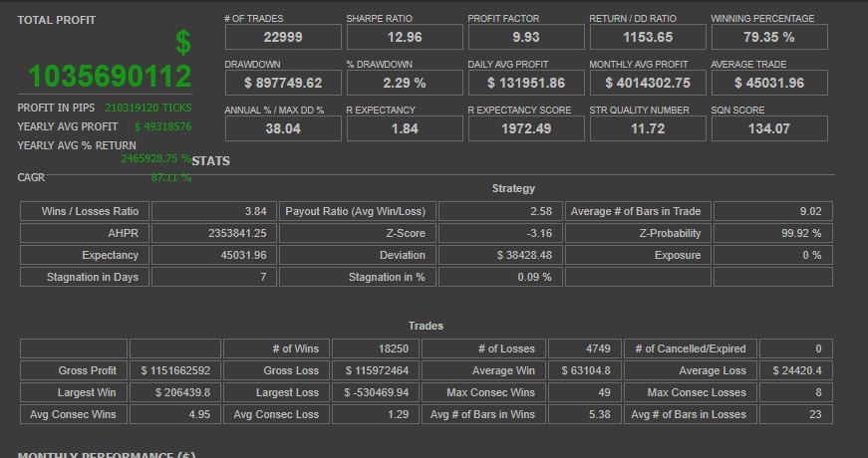The image size is (868, 458).
Task: Select the Drawdown value $ 897749.62
Action: [x=283, y=84]
